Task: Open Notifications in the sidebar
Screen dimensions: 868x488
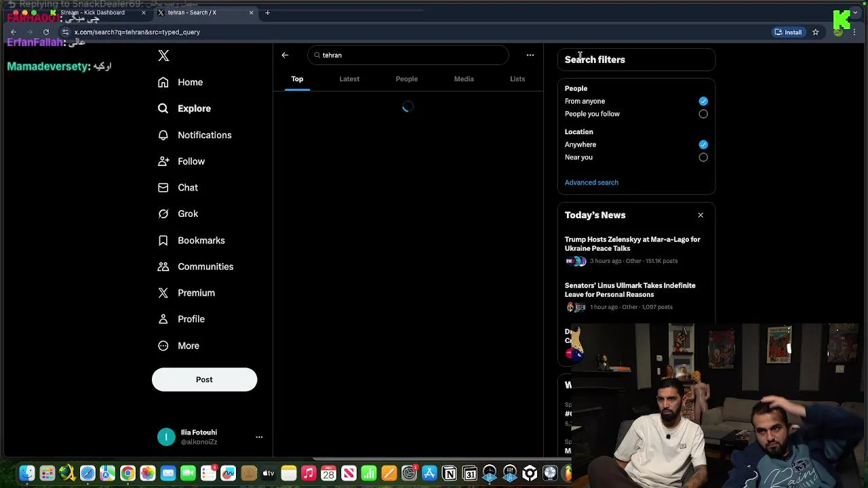Action: point(195,135)
